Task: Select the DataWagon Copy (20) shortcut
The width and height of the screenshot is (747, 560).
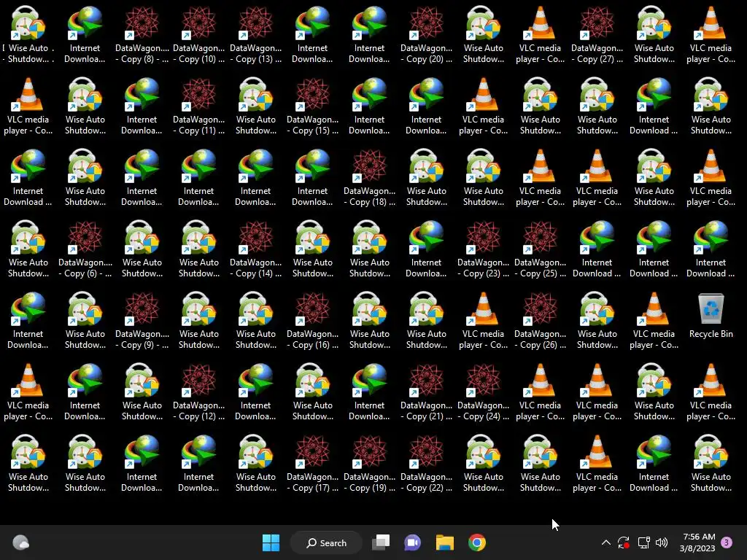Action: 426,35
